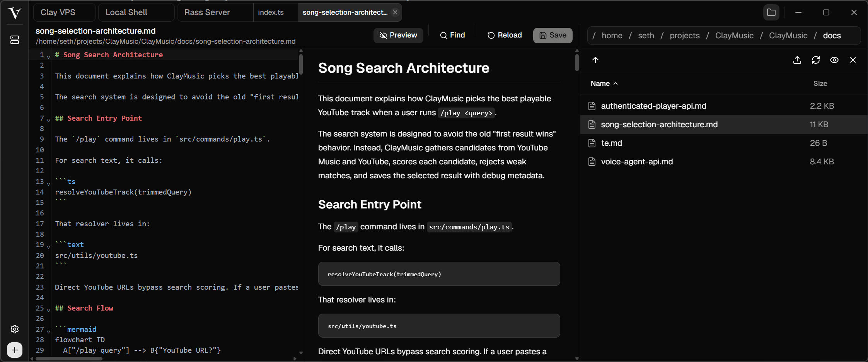
Task: Switch to Local Shell tab
Action: (136, 12)
